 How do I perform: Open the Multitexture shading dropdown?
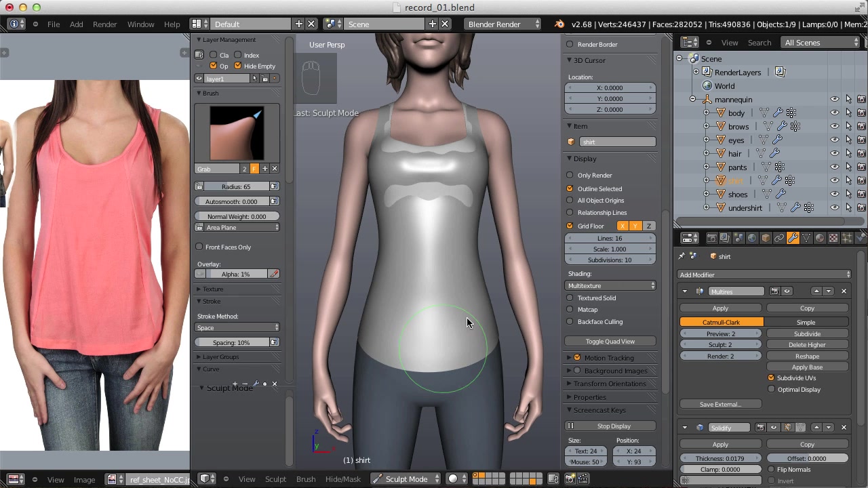point(611,286)
